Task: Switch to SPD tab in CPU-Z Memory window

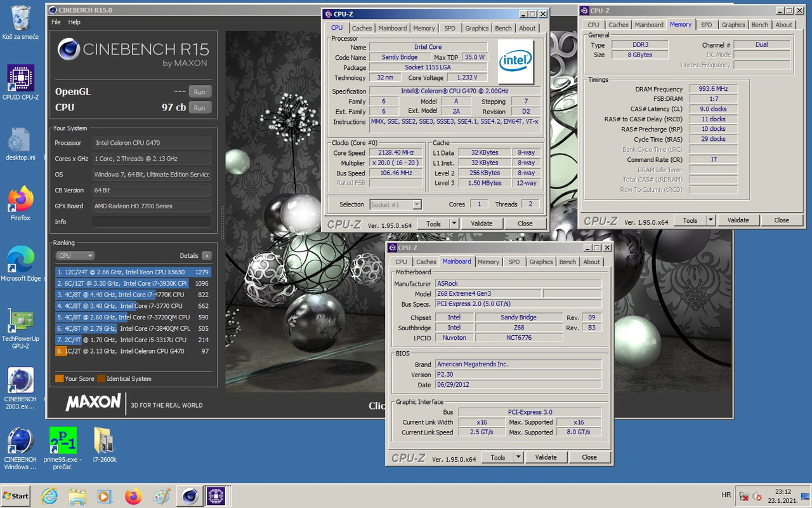Action: 706,25
